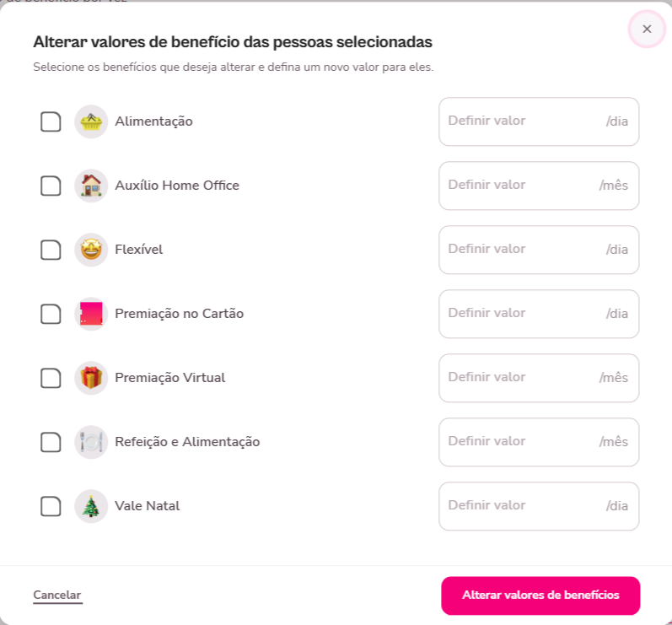The height and width of the screenshot is (625, 672).
Task: Click the Cancelar link
Action: pos(57,595)
